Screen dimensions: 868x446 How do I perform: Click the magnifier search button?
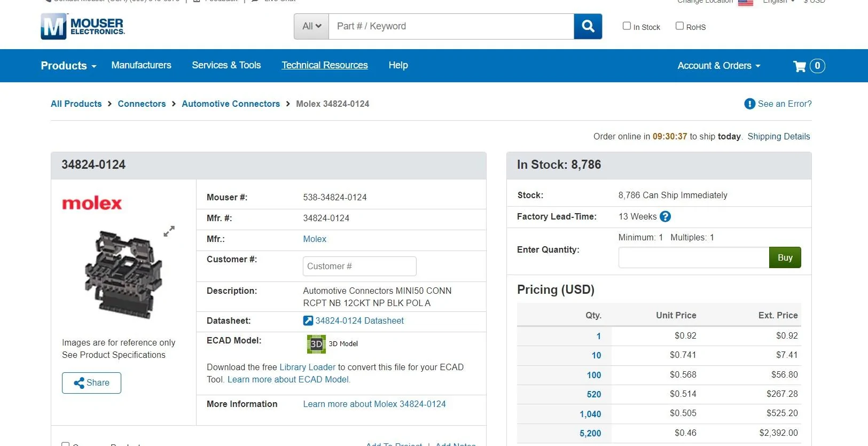point(588,26)
